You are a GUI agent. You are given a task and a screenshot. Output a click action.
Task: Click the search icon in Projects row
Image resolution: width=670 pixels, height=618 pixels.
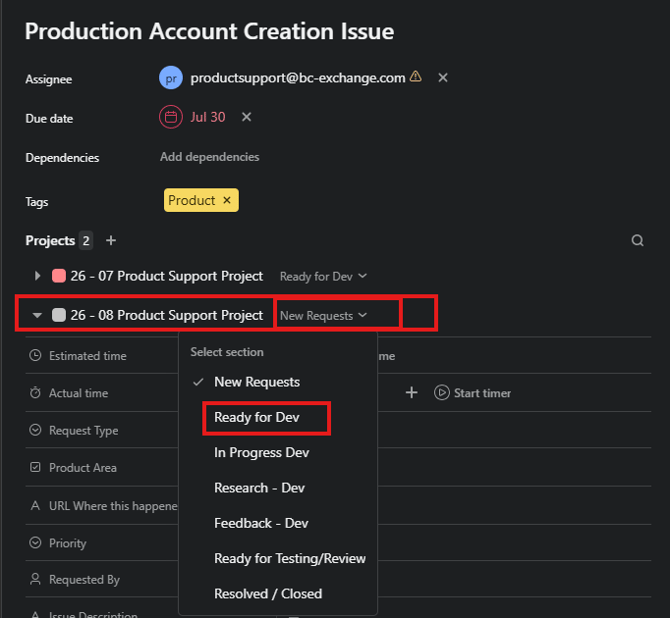(637, 241)
